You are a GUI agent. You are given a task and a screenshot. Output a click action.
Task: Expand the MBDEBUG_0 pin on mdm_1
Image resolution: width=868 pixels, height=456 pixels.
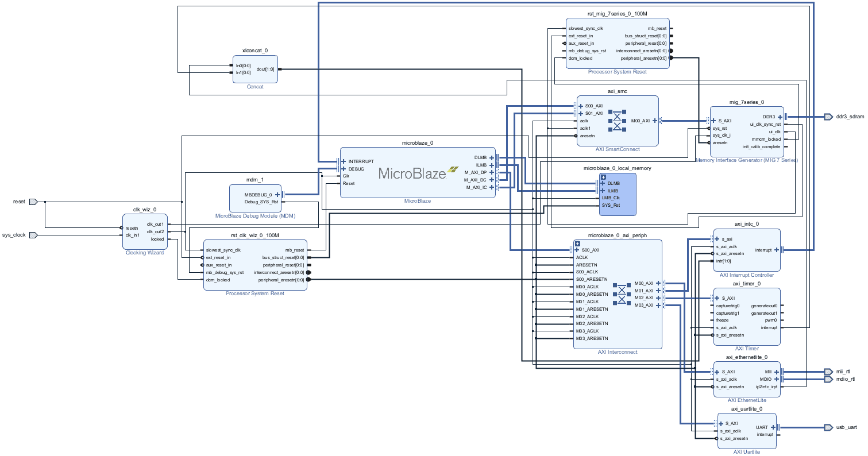[277, 195]
